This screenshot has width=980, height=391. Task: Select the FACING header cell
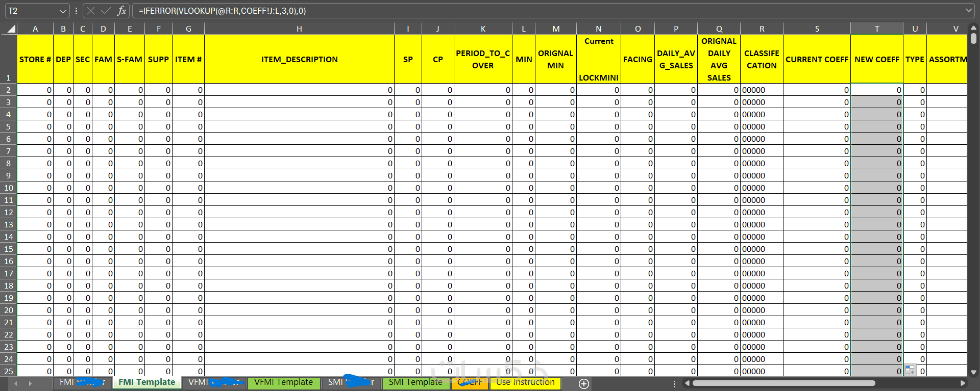coord(638,59)
